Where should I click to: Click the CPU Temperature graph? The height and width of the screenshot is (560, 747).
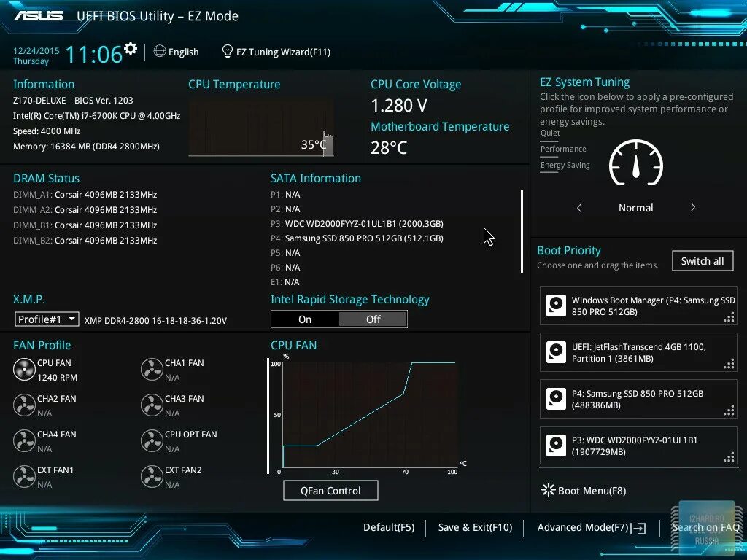pyautogui.click(x=261, y=128)
